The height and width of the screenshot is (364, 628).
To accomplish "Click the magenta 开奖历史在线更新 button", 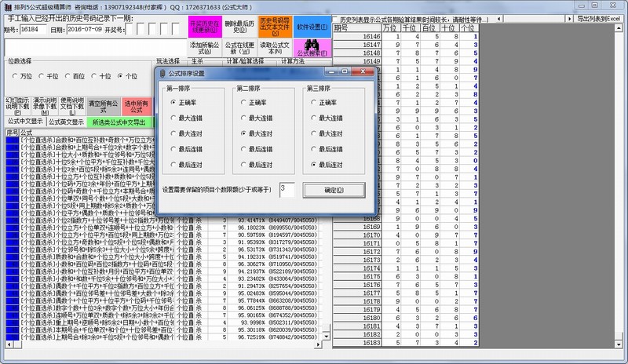I will [x=202, y=26].
